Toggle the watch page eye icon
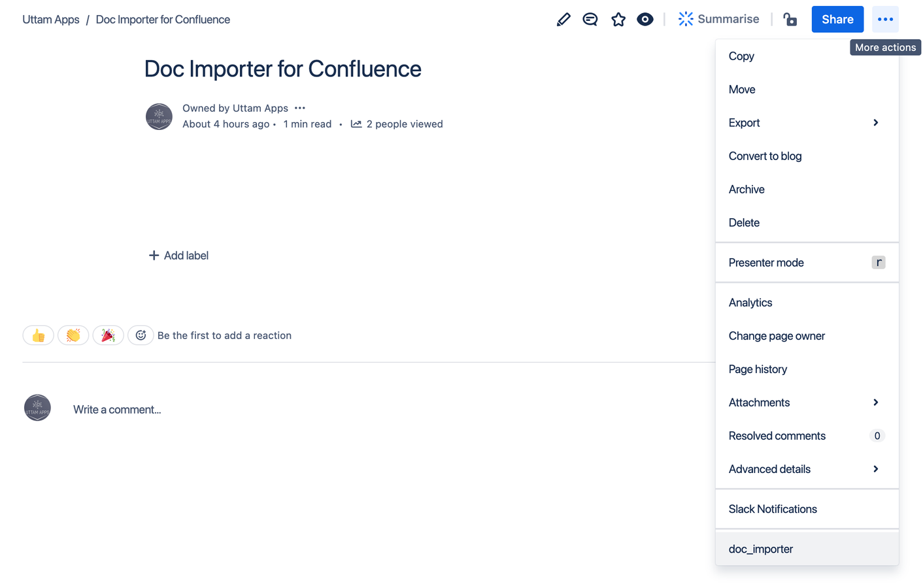Screen dimensions: 923x588 [645, 20]
